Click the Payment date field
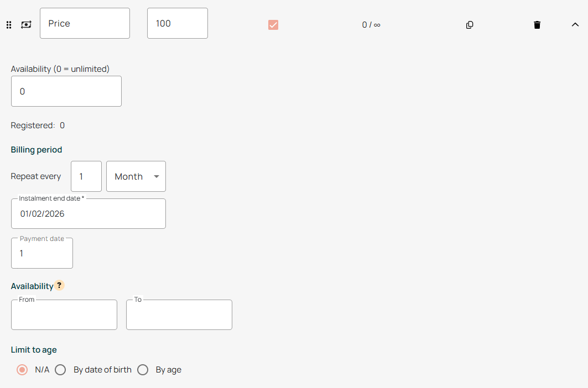Screen dimensions: 588x388 (42, 254)
